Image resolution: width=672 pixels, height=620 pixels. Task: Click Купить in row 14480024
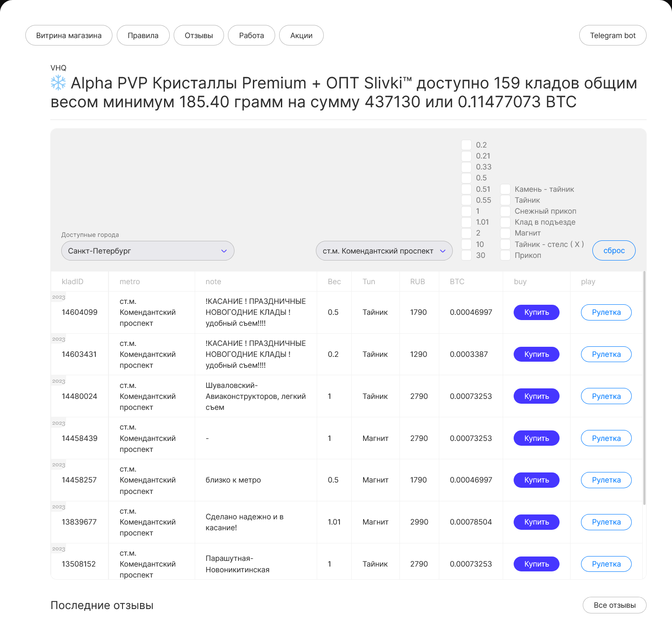(x=536, y=396)
